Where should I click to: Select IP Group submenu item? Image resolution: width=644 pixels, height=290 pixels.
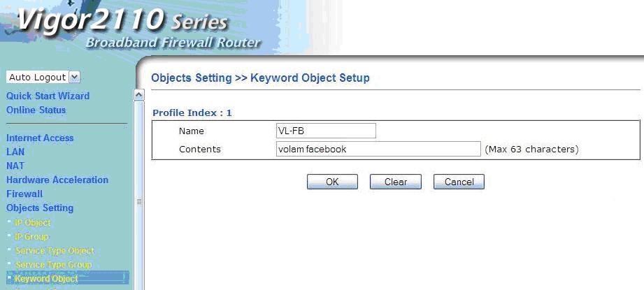(31, 237)
